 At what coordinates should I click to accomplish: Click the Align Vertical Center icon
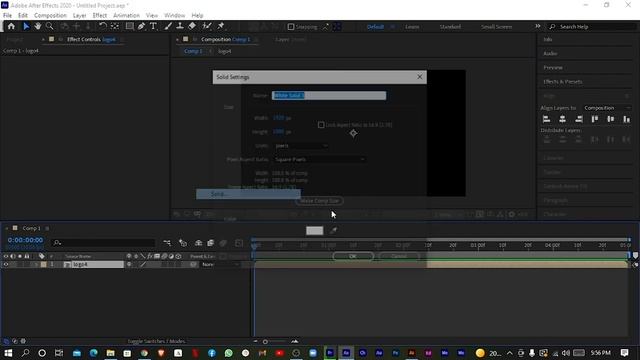pos(611,119)
